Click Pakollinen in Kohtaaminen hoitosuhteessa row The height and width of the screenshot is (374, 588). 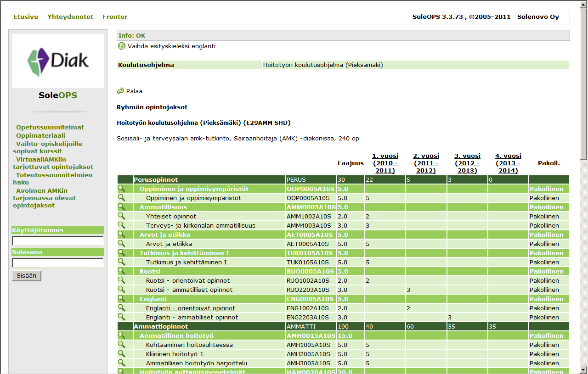tap(544, 345)
